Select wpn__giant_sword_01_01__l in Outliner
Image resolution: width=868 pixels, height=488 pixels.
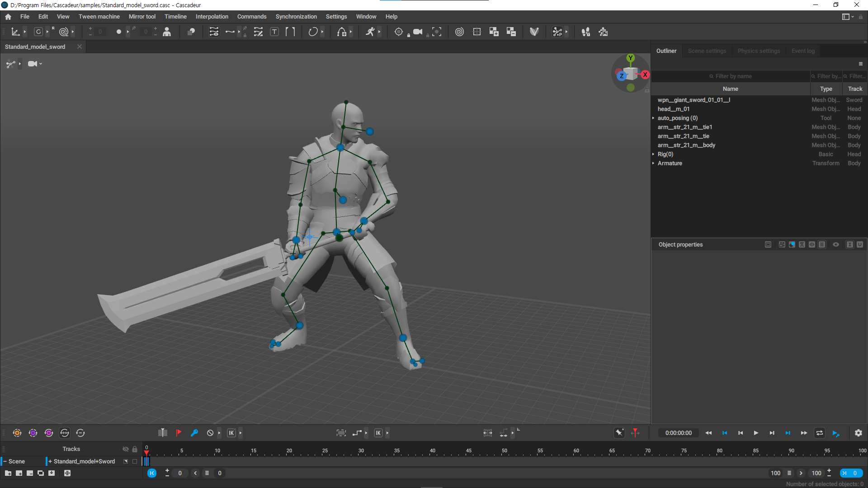[x=693, y=100]
